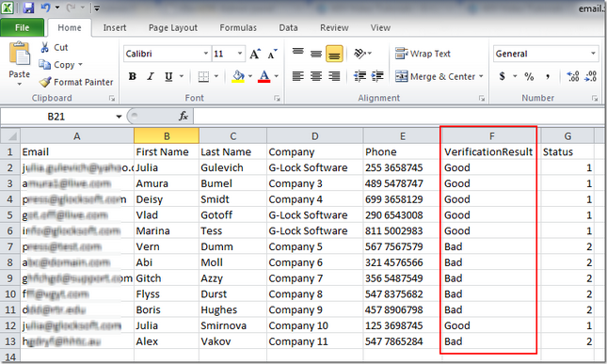Apply Comma Style format

pyautogui.click(x=548, y=76)
